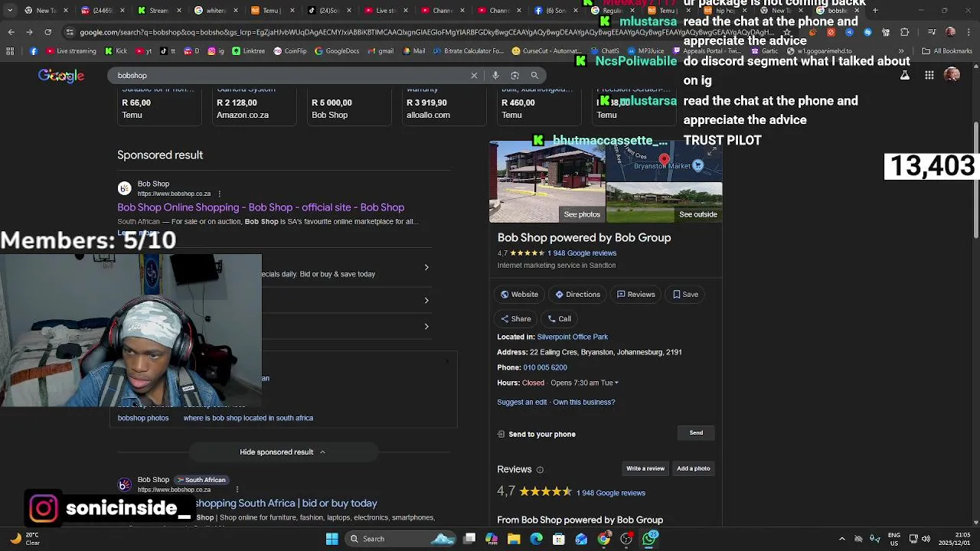Start voice search with microphone icon
The image size is (980, 551).
tap(495, 75)
